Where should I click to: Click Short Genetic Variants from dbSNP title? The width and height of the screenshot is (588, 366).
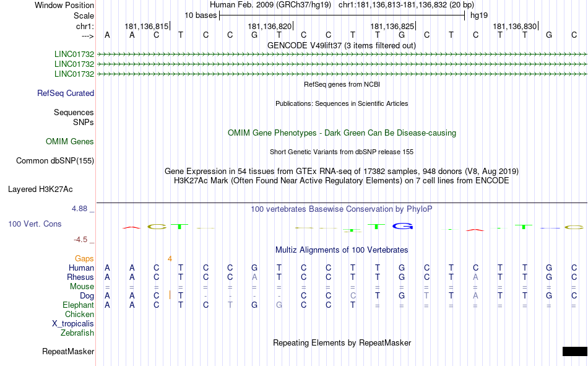(x=342, y=152)
